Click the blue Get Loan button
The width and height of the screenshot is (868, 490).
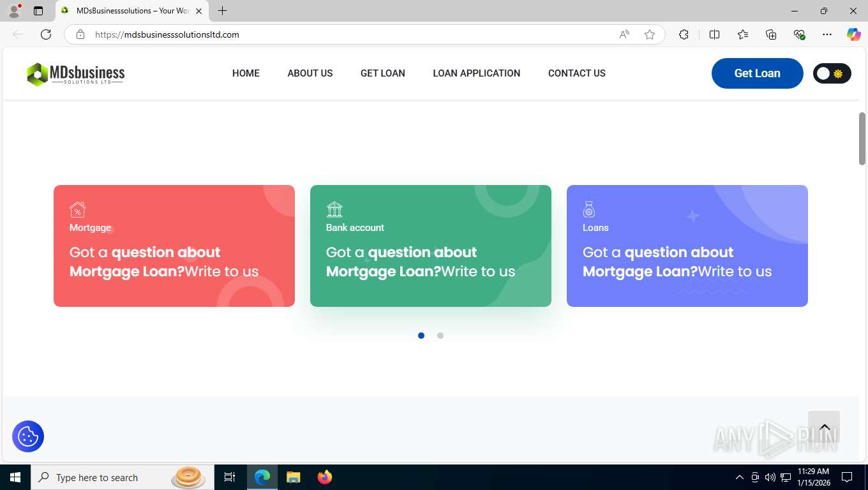[758, 73]
